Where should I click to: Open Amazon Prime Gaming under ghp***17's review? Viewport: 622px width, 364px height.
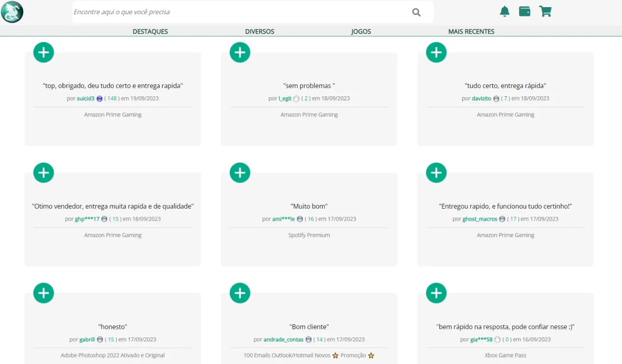coord(113,235)
